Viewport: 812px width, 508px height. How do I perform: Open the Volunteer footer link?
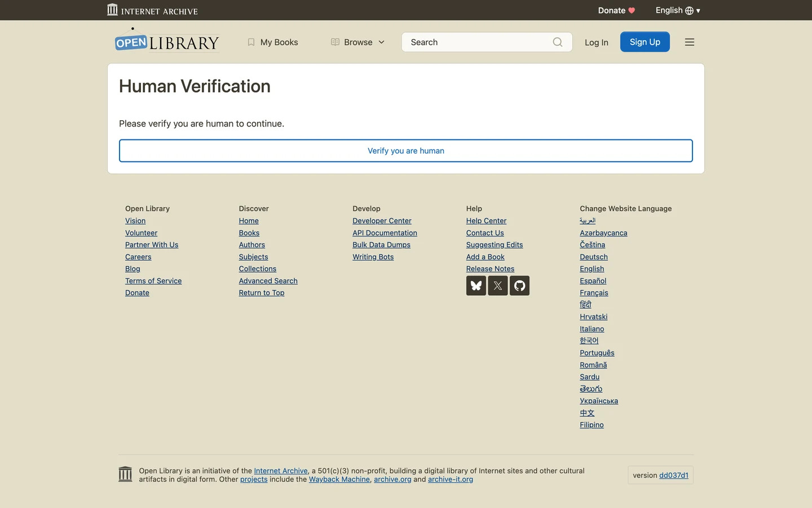coord(141,233)
